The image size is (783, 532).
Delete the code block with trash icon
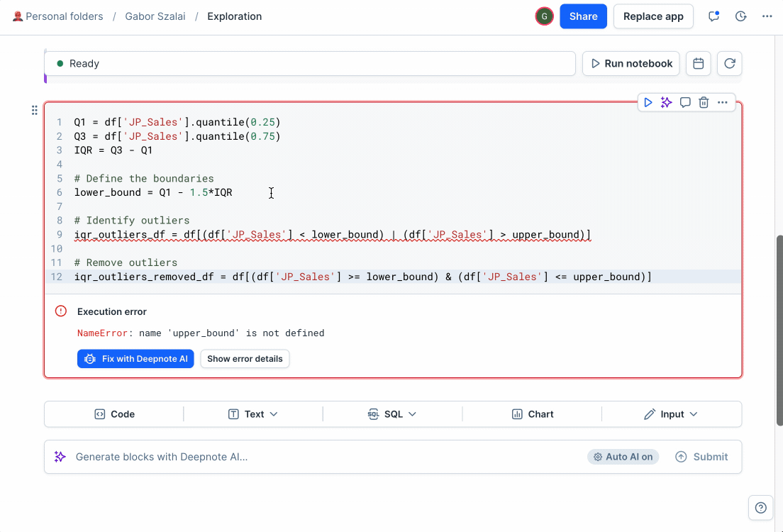[x=704, y=102]
